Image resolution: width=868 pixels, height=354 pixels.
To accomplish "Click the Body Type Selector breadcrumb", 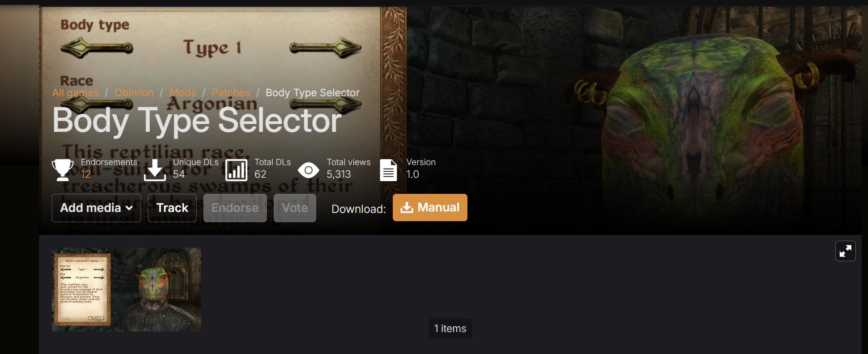I will (313, 93).
